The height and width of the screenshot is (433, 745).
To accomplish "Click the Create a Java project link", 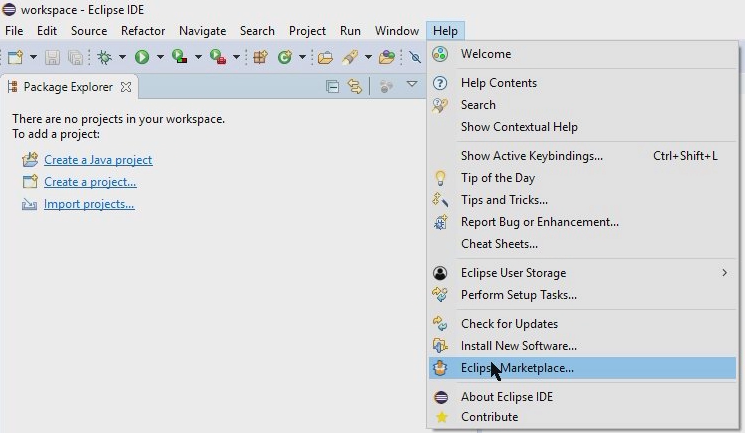I will pyautogui.click(x=98, y=160).
